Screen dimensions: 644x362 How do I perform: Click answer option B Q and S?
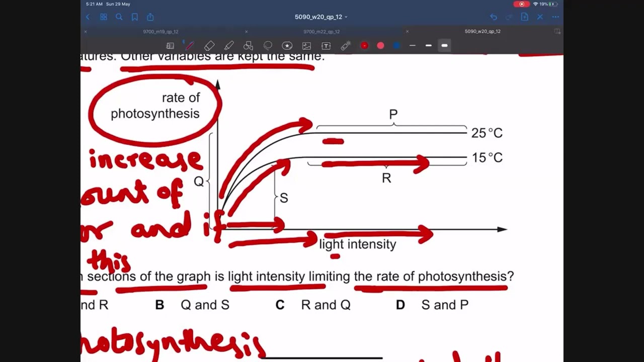tap(192, 305)
